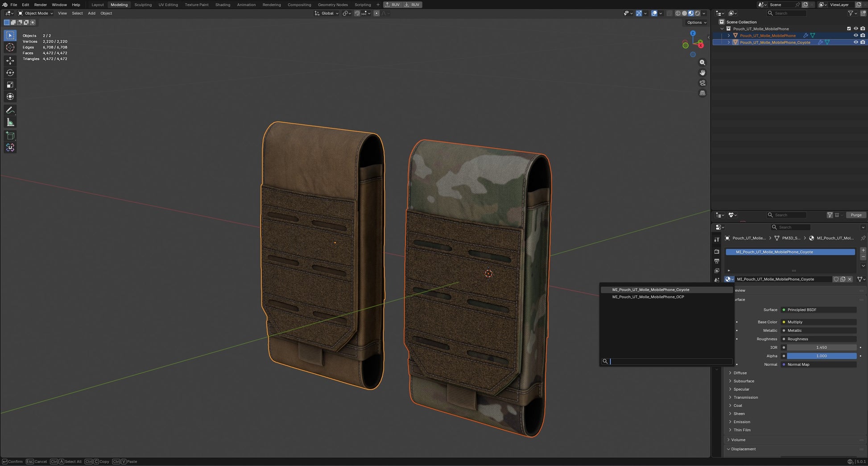Screen dimensions: 868x466
Task: Select the Rotate tool in toolbar
Action: [10, 73]
